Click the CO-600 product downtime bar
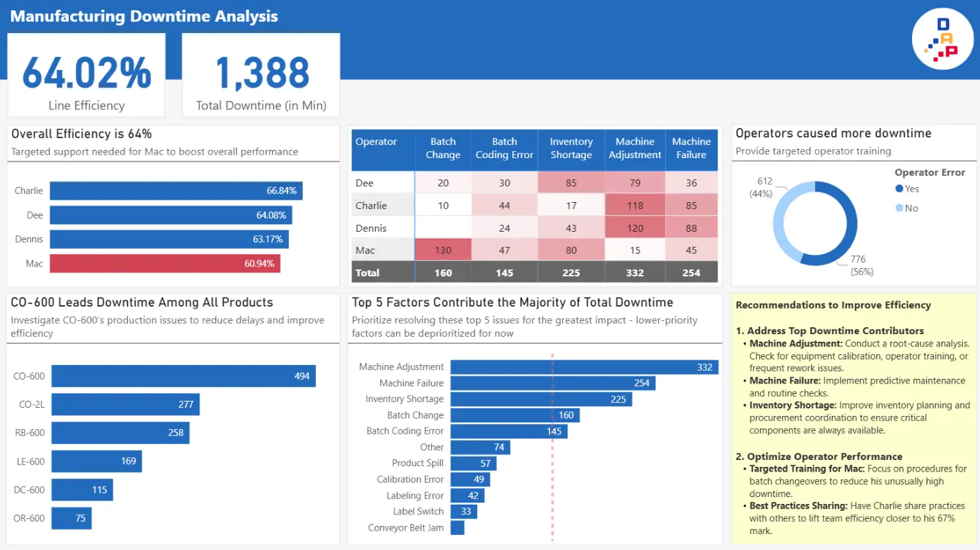Screen dimensions: 980x550 pyautogui.click(x=183, y=376)
